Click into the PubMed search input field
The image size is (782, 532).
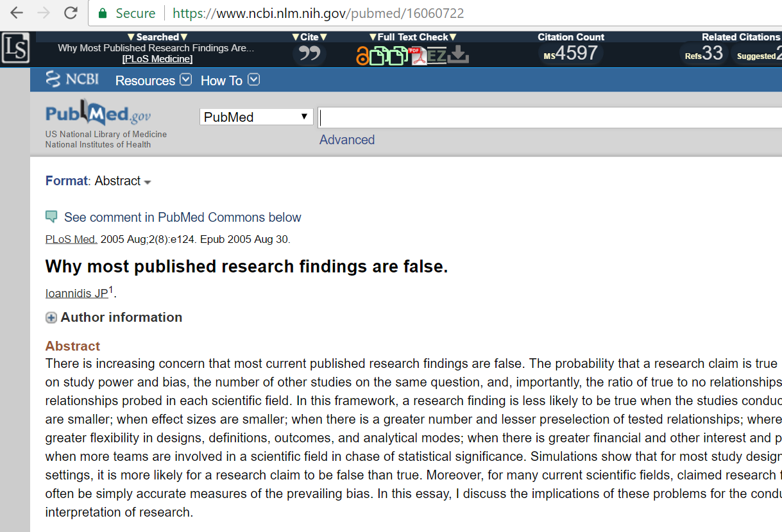point(550,117)
